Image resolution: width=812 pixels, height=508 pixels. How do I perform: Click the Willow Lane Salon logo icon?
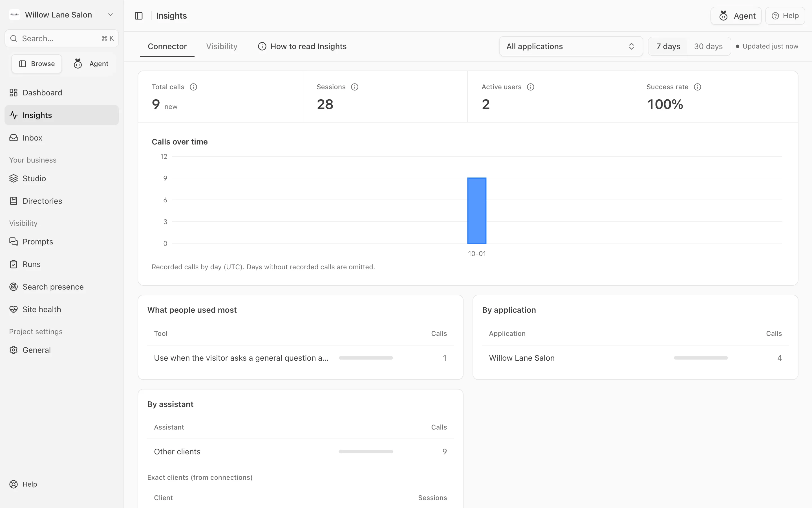(x=15, y=15)
